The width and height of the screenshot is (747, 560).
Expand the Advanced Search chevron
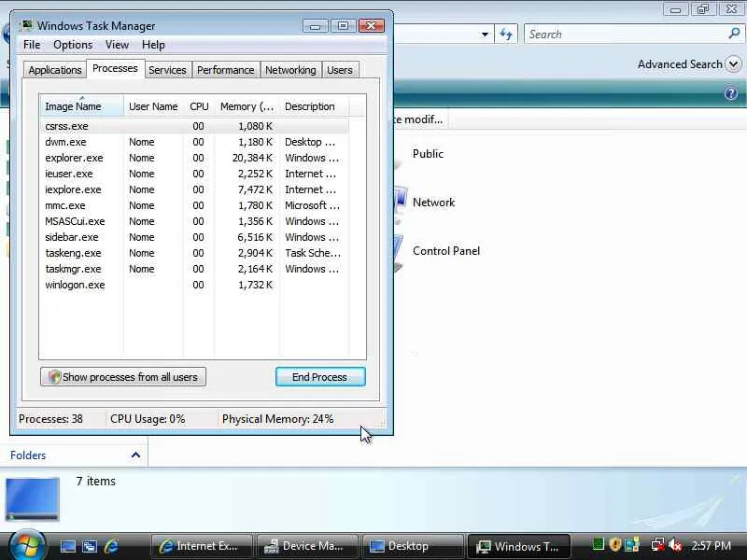pyautogui.click(x=734, y=64)
